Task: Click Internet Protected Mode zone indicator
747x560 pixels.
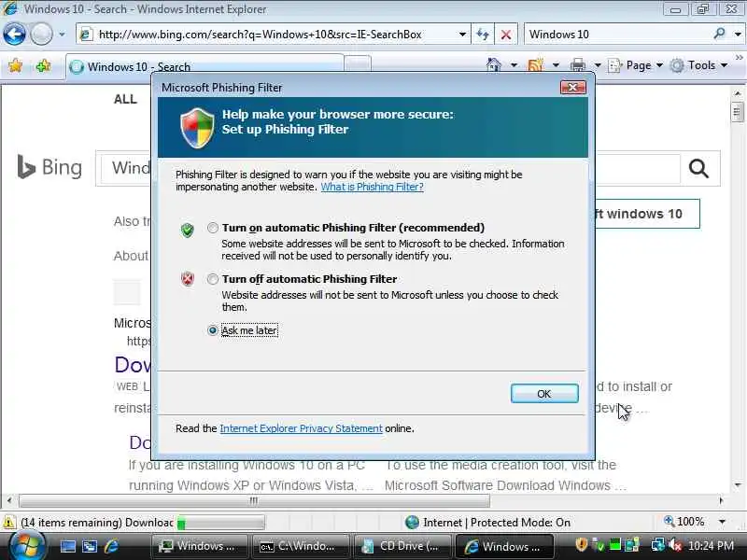Action: [x=487, y=523]
